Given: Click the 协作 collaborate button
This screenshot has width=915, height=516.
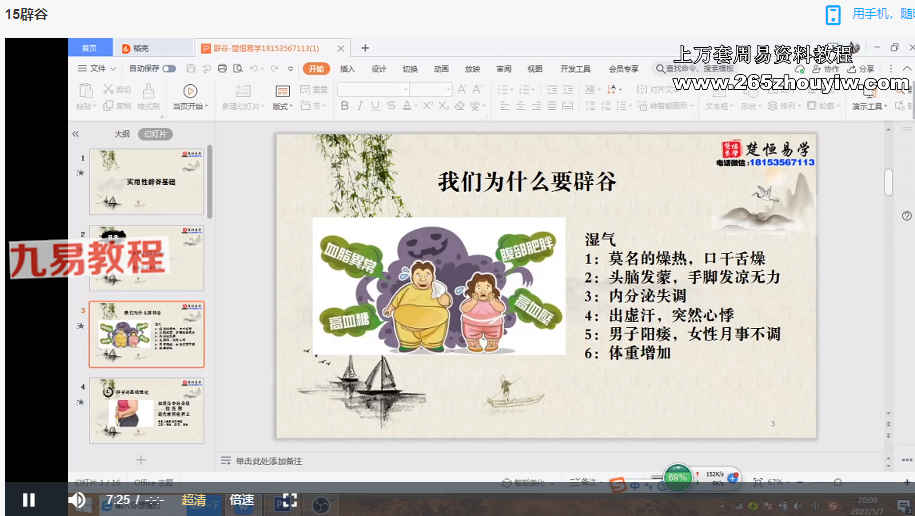Looking at the screenshot, I should coord(826,68).
